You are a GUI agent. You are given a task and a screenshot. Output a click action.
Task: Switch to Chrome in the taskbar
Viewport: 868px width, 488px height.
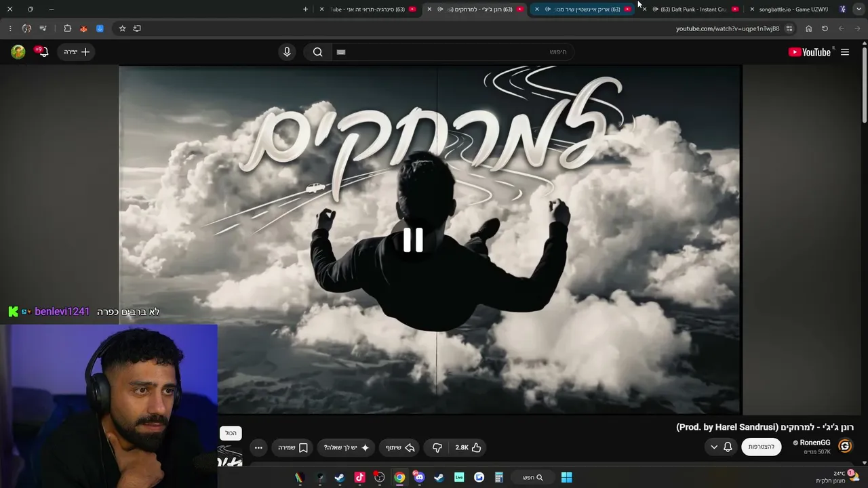tap(399, 477)
